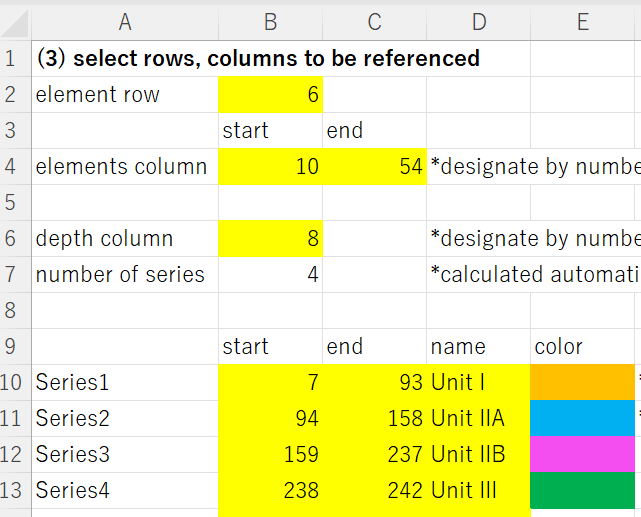Click 'start' header in row 3
Viewport: 641px width, 517px height.
[271, 130]
